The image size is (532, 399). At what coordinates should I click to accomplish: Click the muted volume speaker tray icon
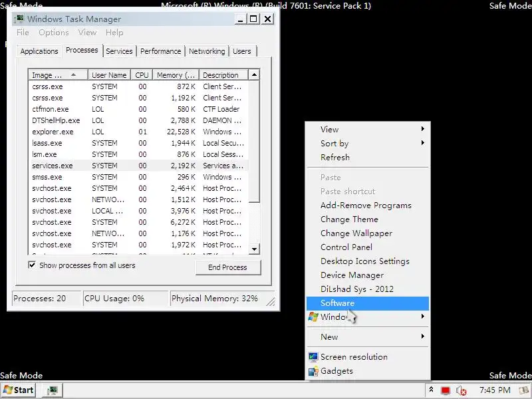461,390
